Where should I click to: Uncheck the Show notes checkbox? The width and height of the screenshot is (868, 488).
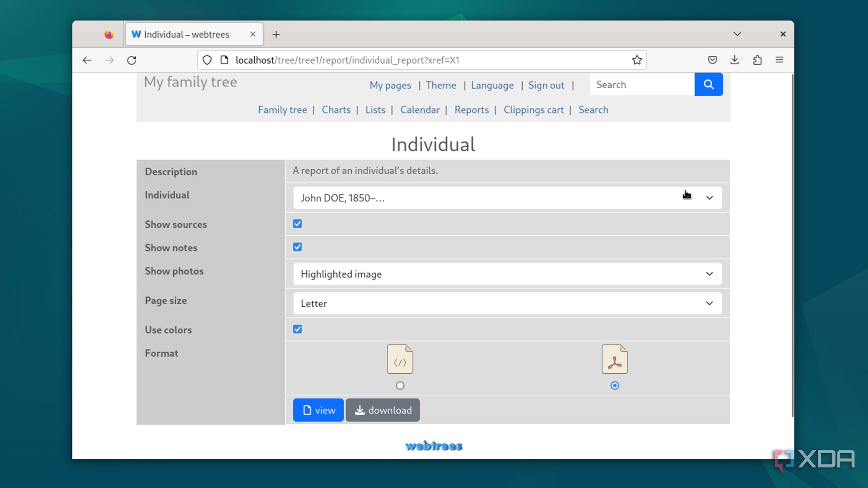[297, 247]
